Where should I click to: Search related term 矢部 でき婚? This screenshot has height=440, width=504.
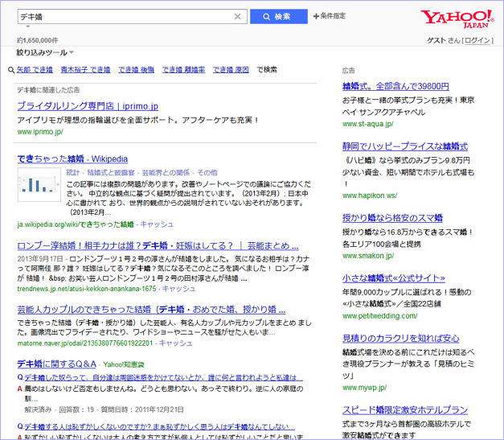tap(35, 69)
